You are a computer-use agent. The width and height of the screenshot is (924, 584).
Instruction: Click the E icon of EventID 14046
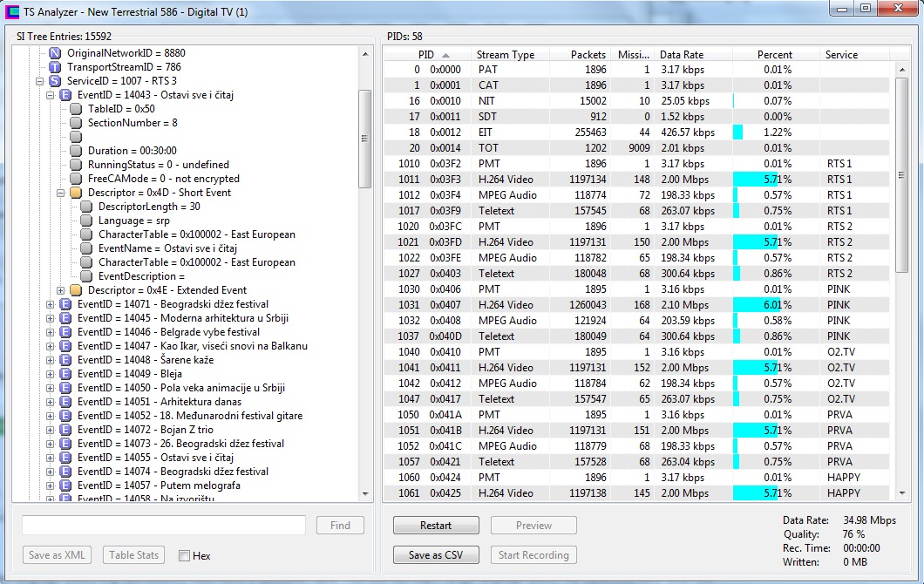click(x=65, y=332)
